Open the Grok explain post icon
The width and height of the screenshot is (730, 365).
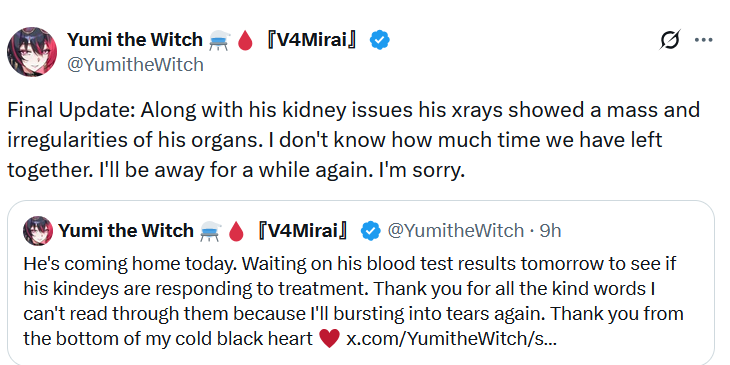[670, 41]
